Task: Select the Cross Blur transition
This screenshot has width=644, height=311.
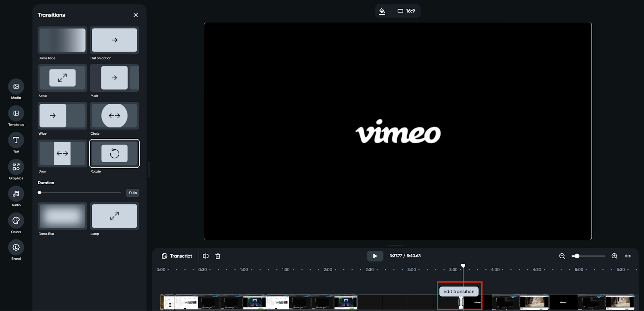Action: pos(62,216)
